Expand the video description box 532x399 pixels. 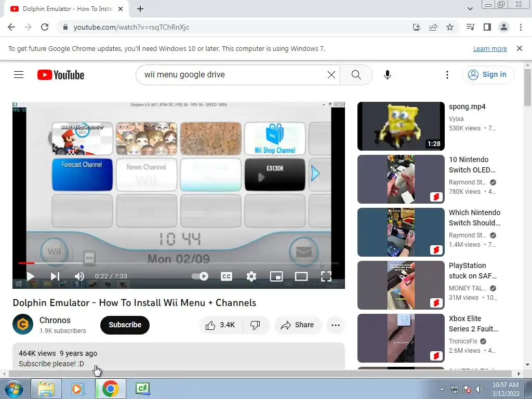tap(179, 356)
